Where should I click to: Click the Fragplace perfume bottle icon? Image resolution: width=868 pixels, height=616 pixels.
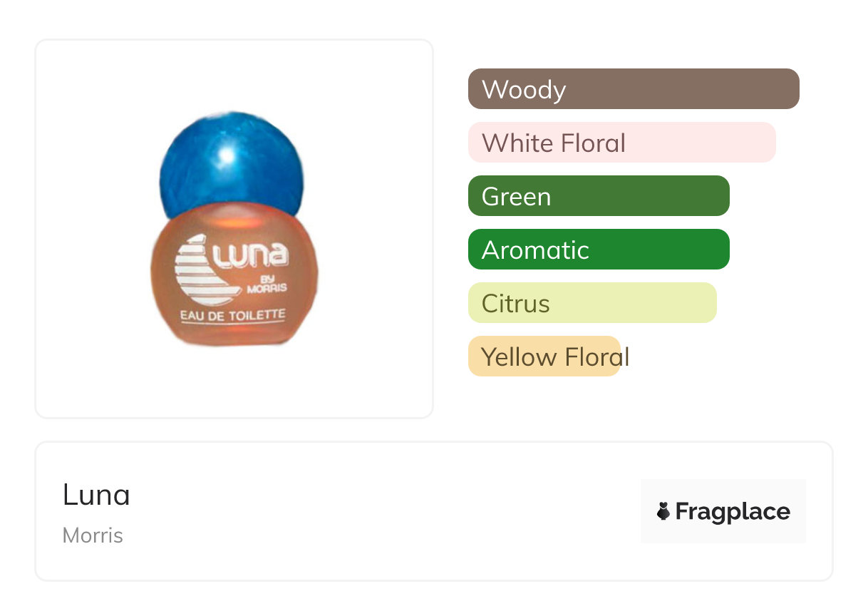pos(663,511)
